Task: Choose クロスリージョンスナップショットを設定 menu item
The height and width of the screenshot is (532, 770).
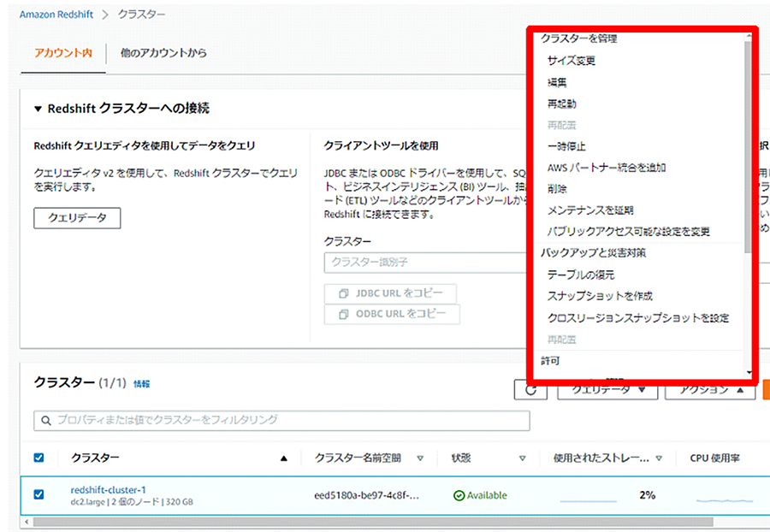Action: (x=638, y=317)
